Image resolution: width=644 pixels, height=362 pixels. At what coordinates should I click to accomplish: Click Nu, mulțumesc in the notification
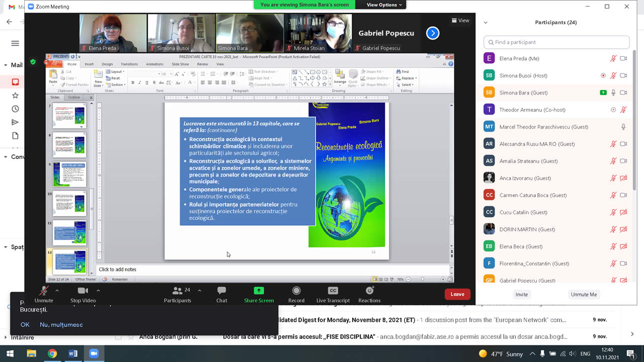[61, 325]
